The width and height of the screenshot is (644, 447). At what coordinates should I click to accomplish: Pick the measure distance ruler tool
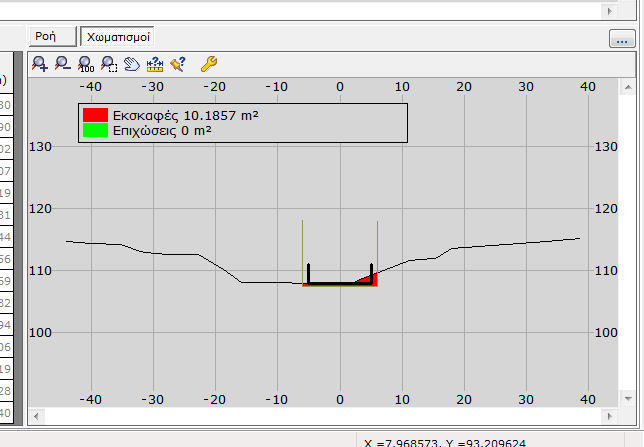click(155, 64)
